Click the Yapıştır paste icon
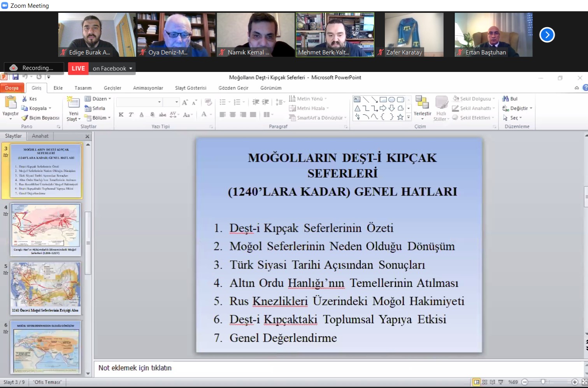 [x=11, y=103]
